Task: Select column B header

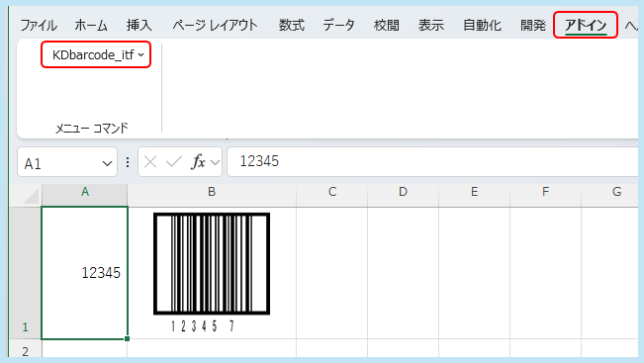Action: pos(212,192)
